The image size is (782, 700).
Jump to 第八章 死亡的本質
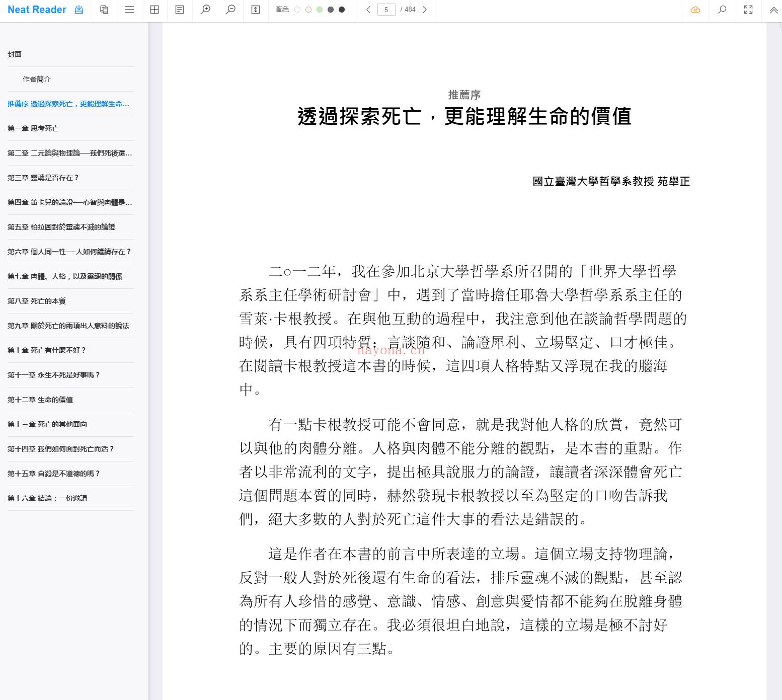pyautogui.click(x=71, y=301)
